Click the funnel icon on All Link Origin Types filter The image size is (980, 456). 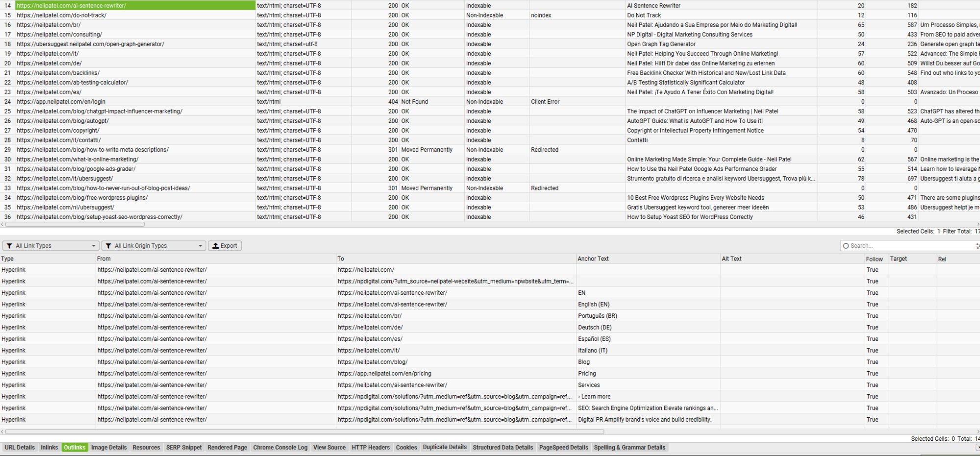(108, 245)
